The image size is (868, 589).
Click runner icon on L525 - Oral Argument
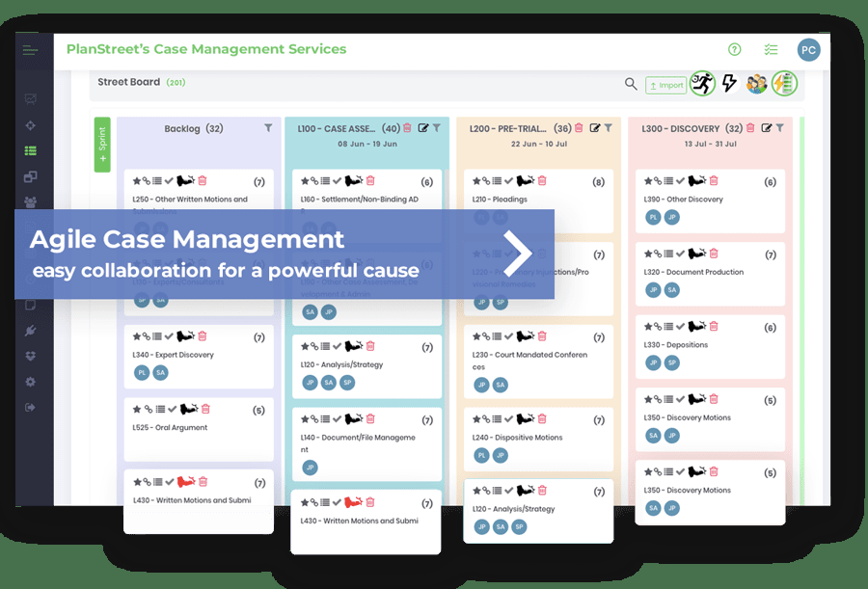pos(189,409)
